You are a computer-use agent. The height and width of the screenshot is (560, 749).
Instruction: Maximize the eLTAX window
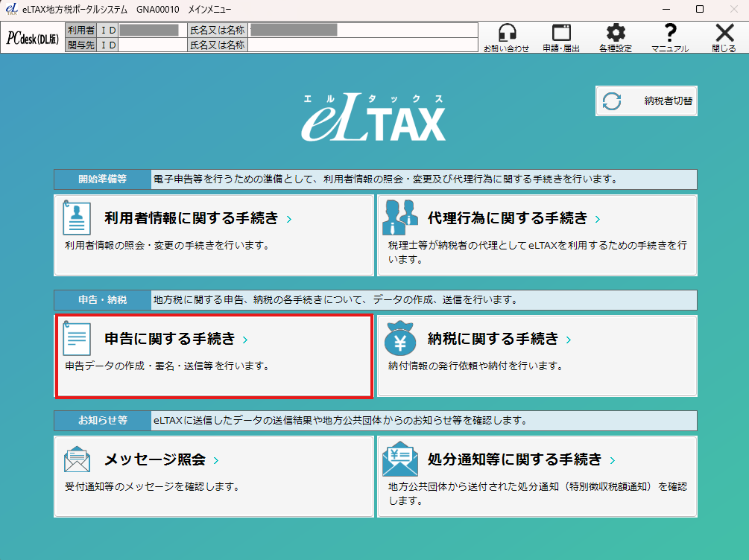699,9
